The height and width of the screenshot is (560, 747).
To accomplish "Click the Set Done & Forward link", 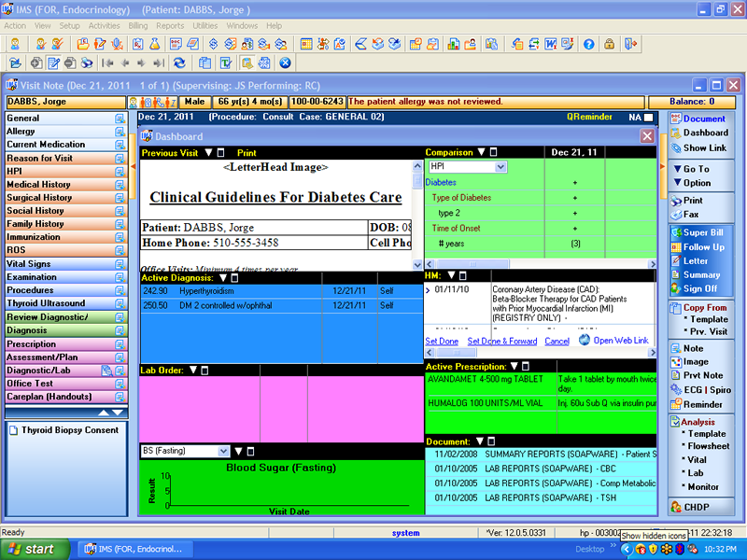I will click(x=502, y=342).
